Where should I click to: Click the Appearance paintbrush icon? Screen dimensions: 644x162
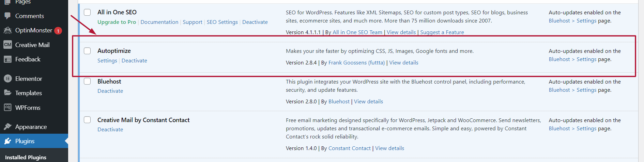pos(7,127)
